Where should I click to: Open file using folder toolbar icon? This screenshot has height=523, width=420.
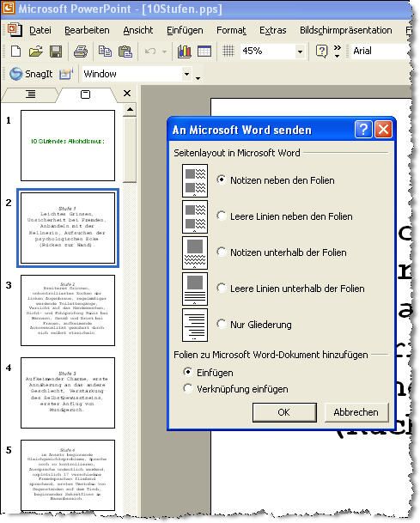tap(36, 52)
